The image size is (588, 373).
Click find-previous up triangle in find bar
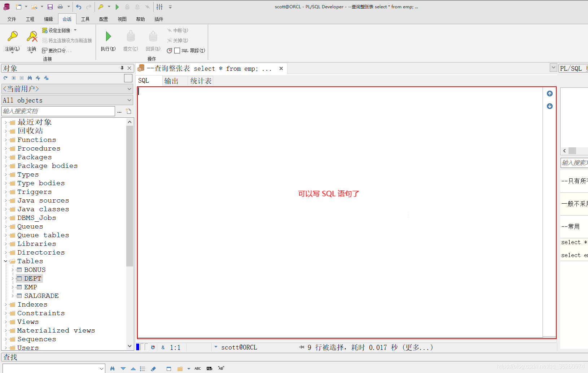[x=133, y=369]
